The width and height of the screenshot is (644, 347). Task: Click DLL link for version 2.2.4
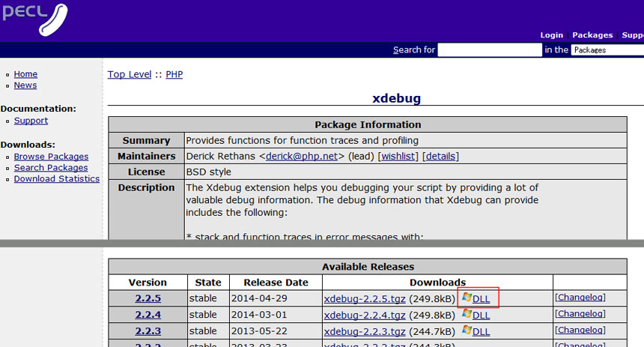[481, 316]
